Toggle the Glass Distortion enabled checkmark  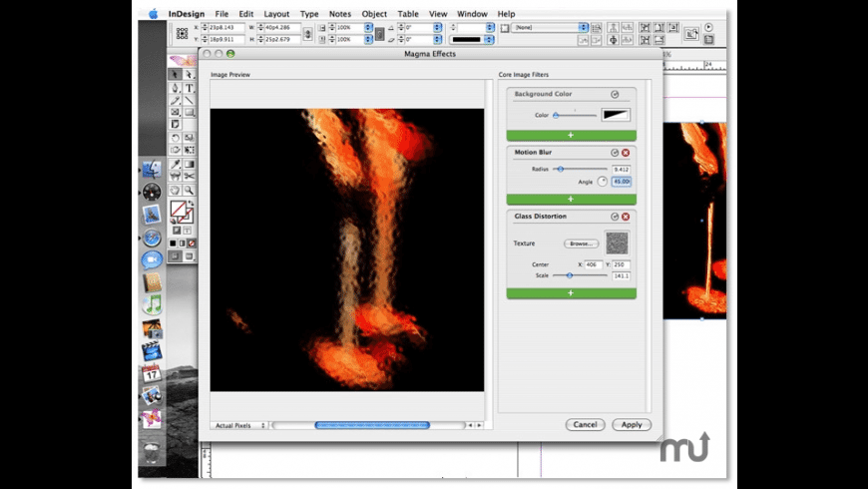click(x=615, y=217)
